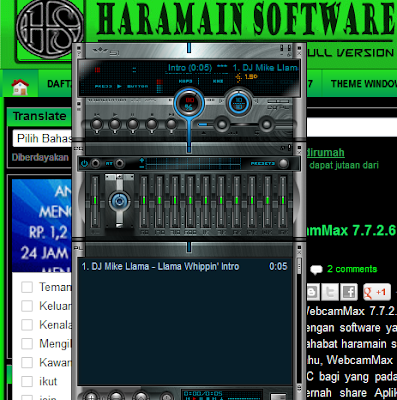The image size is (397, 400).
Task: Click the eject triangle under the volume bar
Action: [x=204, y=133]
